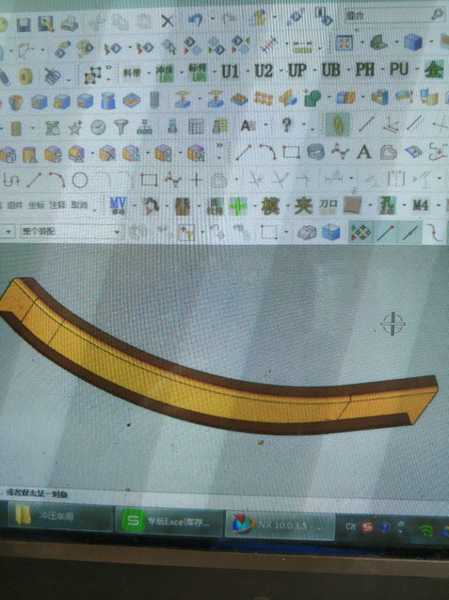Click the U2 toolbar button
This screenshot has height=600, width=449.
click(x=264, y=71)
